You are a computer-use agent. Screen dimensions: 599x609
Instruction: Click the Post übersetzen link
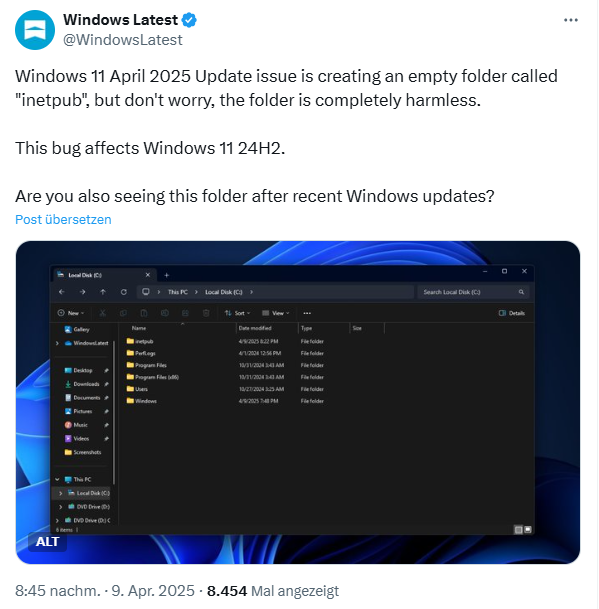tap(63, 219)
